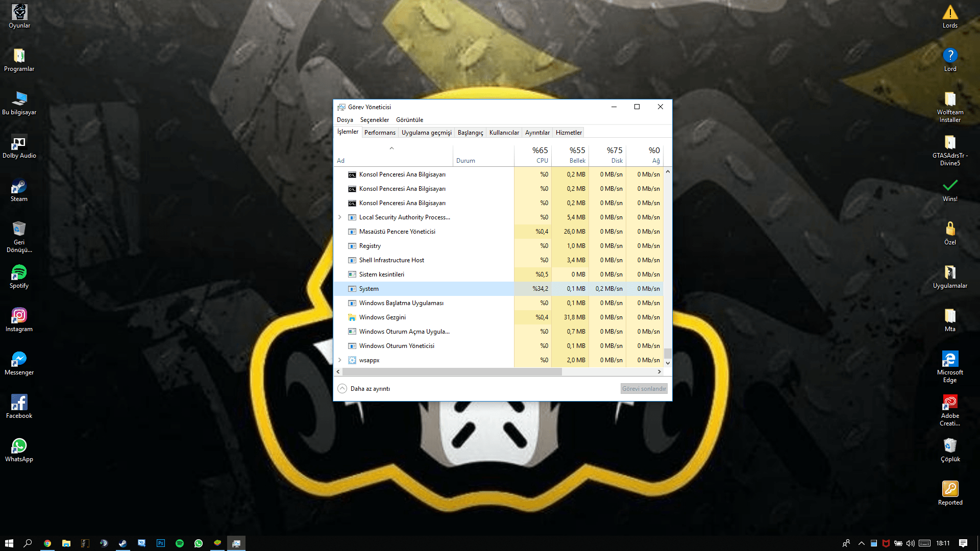Sort processes by the CPU column header
980x551 pixels.
(533, 155)
